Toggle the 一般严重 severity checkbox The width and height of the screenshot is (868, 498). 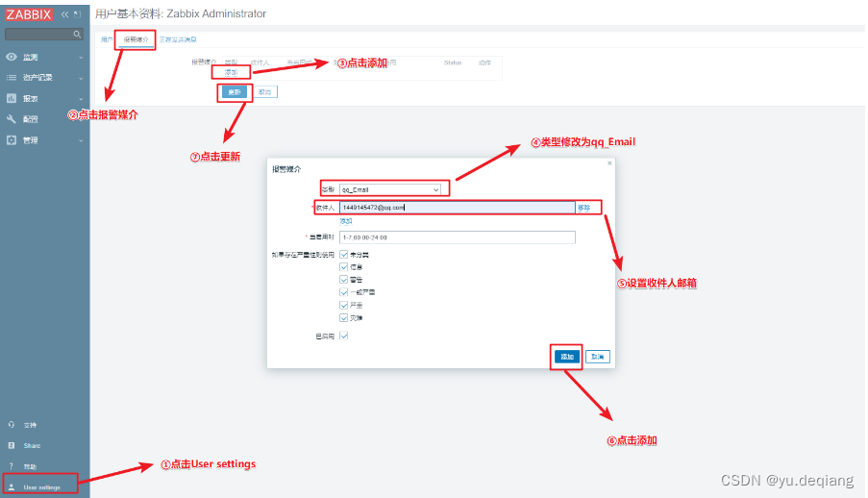point(344,292)
